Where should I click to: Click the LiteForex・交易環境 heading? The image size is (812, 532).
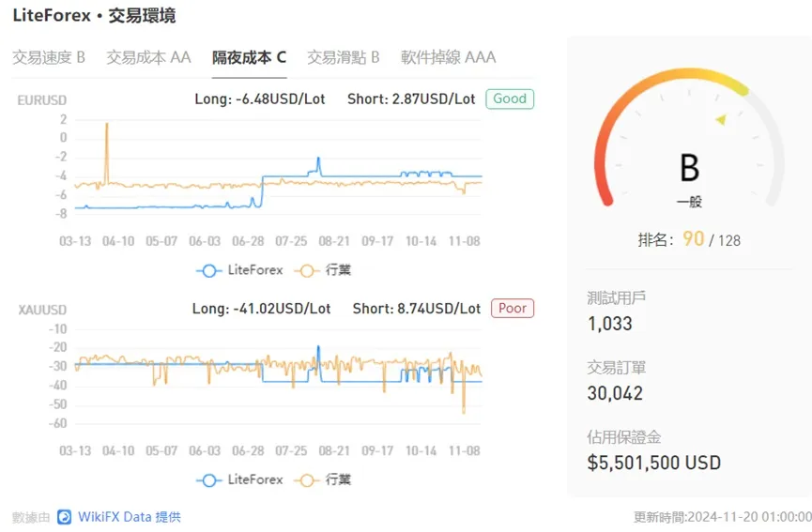(x=94, y=16)
